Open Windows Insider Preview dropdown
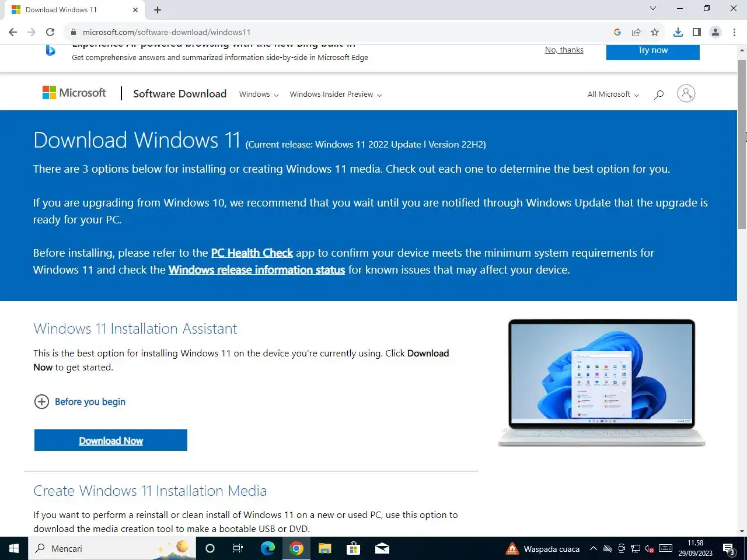Viewport: 747px width, 560px height. pyautogui.click(x=336, y=94)
